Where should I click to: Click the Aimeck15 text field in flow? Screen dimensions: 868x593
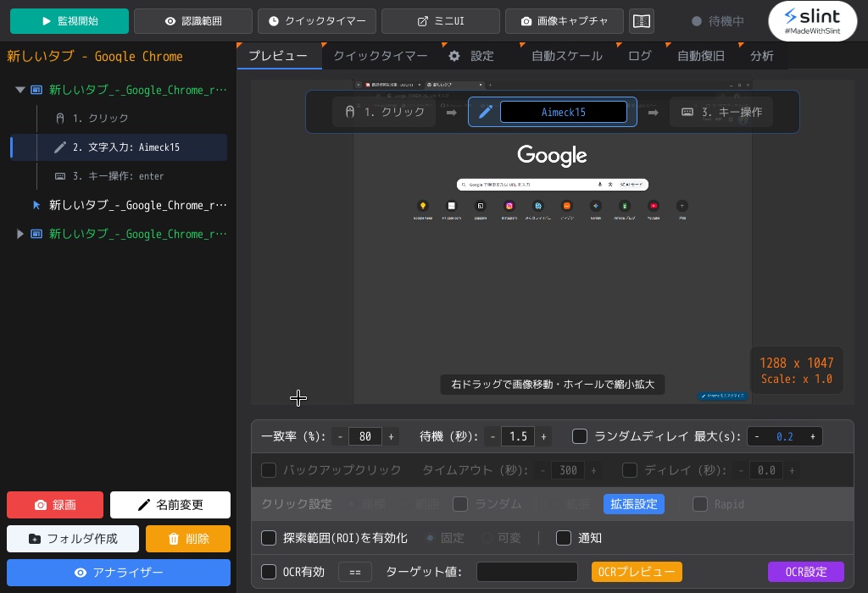pos(564,113)
